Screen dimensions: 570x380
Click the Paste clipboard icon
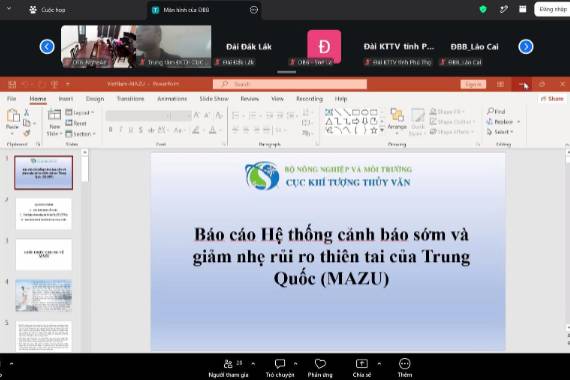[13, 116]
